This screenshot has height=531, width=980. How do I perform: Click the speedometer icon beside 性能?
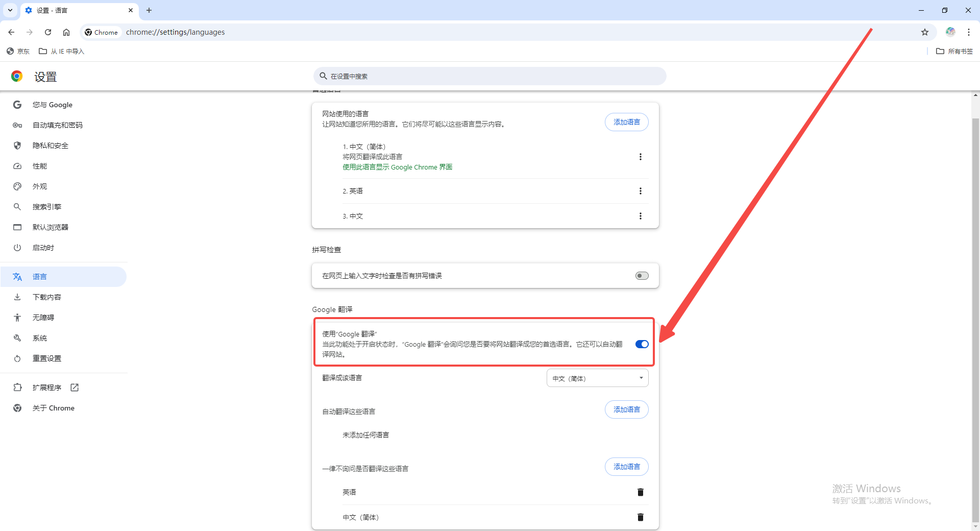pyautogui.click(x=17, y=166)
